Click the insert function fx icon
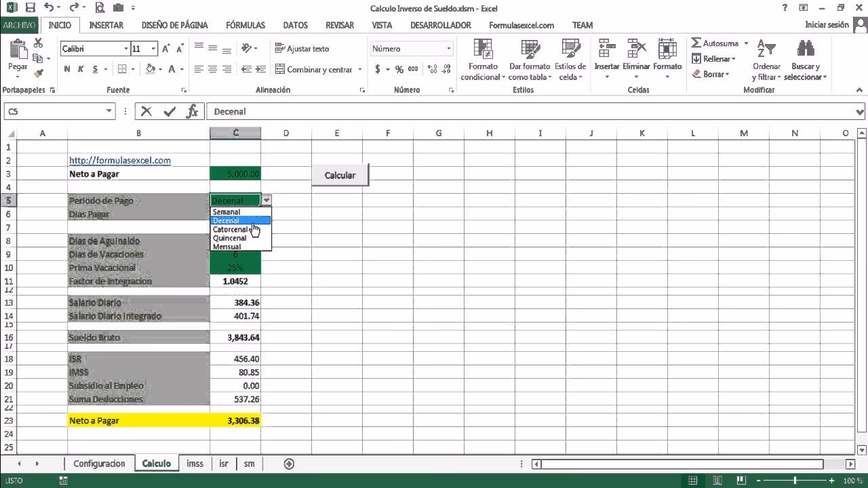Viewport: 868px width, 488px height. click(x=192, y=112)
